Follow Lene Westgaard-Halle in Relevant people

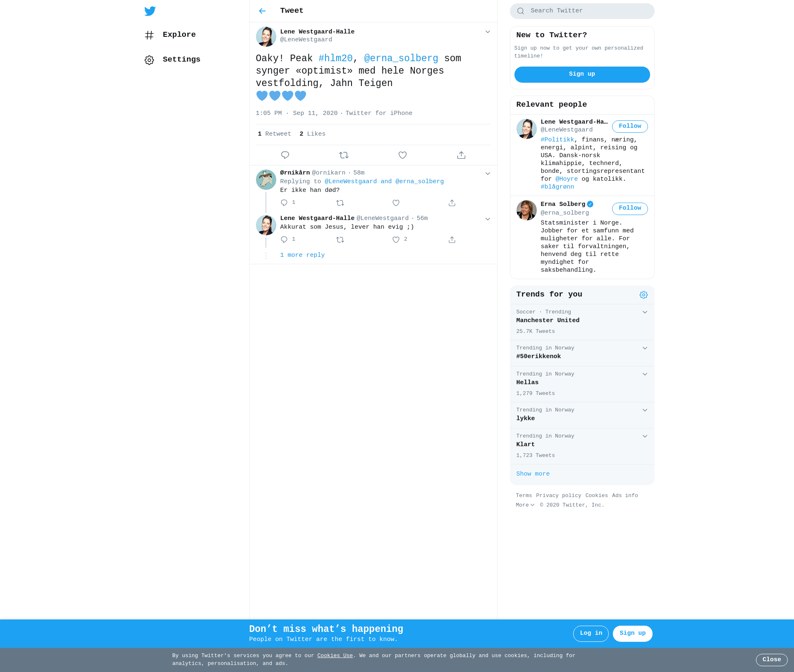click(630, 126)
